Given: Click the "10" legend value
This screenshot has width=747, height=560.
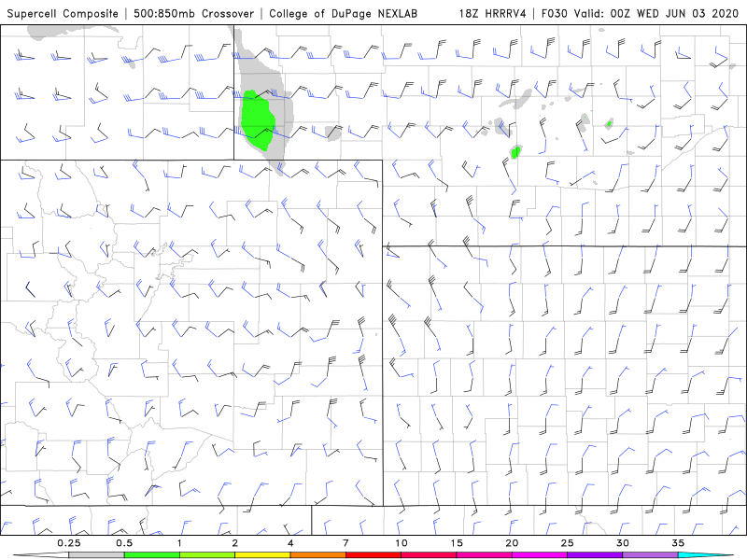Looking at the screenshot, I should point(402,543).
